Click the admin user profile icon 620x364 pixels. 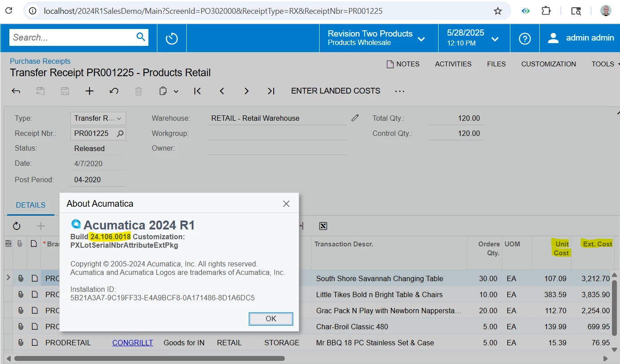pyautogui.click(x=553, y=38)
